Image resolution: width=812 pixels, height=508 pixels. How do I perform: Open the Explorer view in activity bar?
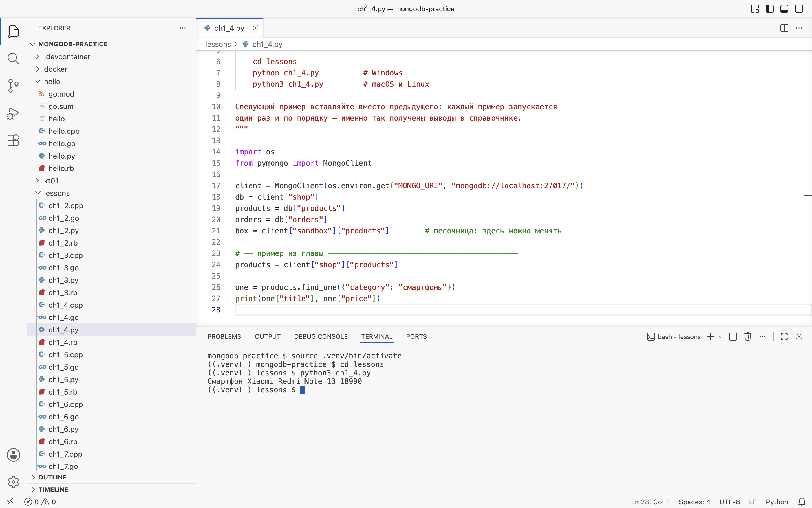pos(13,32)
